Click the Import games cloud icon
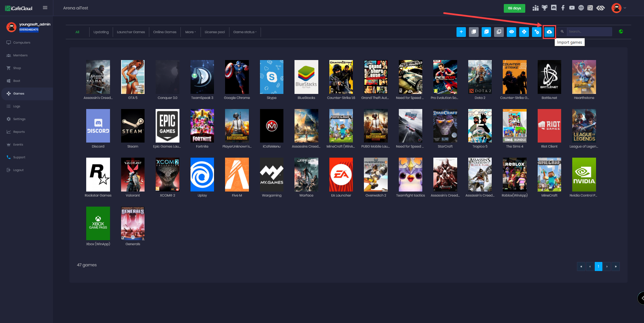Screen dimensions: 644x323 pos(549,32)
